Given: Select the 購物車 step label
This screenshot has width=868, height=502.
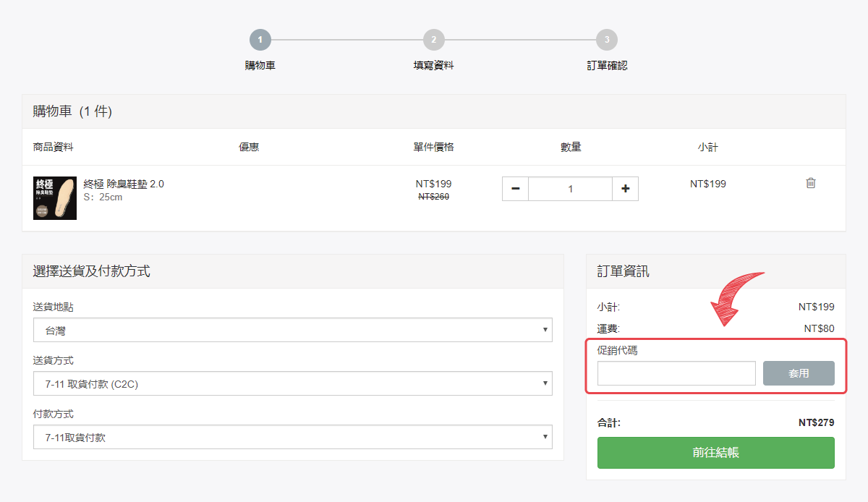Looking at the screenshot, I should click(260, 66).
